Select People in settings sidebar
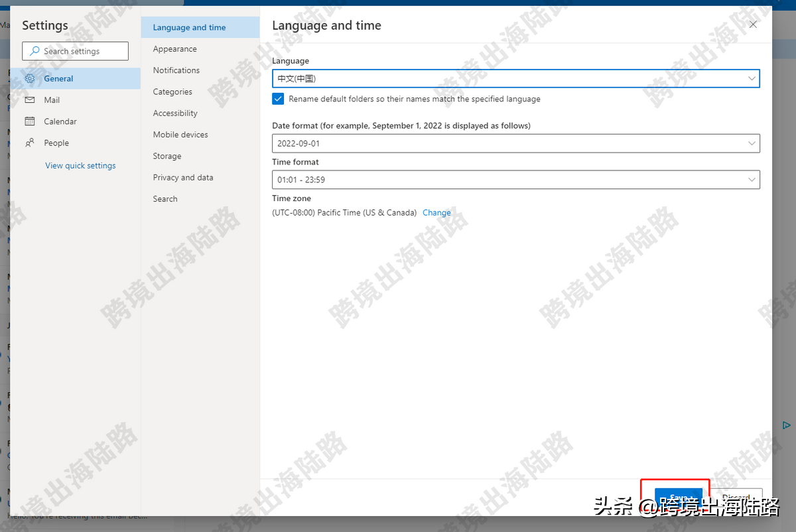The height and width of the screenshot is (532, 796). [x=76, y=143]
